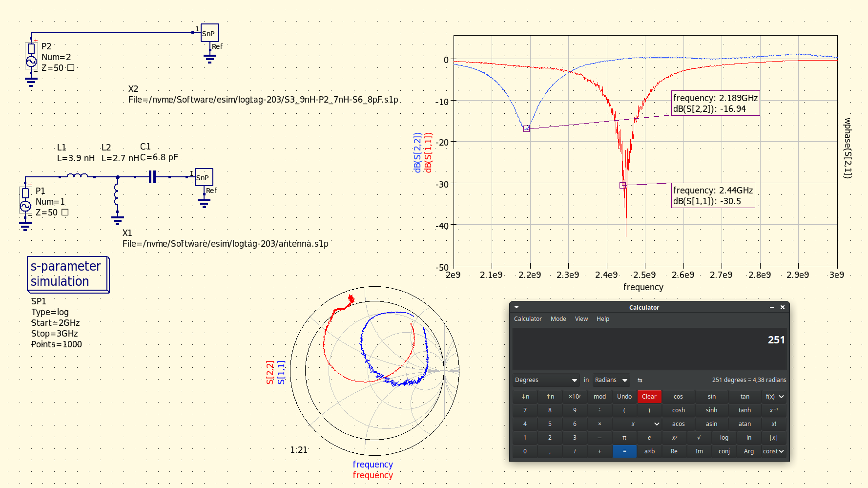The height and width of the screenshot is (488, 868).
Task: Open the Calculator window menu arrow
Action: click(x=517, y=307)
